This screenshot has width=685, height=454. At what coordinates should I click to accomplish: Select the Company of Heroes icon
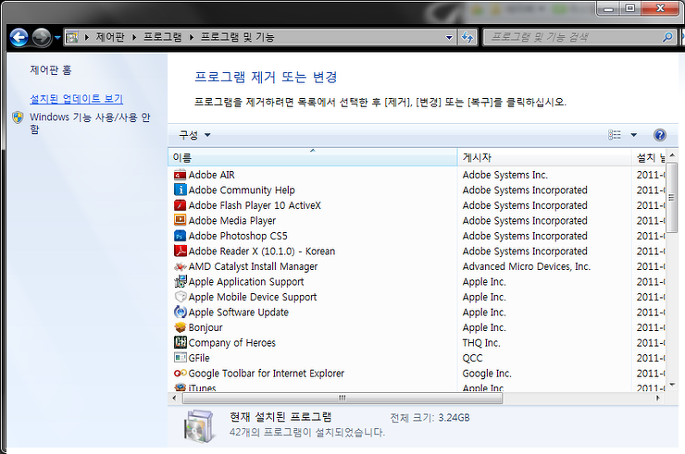click(180, 343)
